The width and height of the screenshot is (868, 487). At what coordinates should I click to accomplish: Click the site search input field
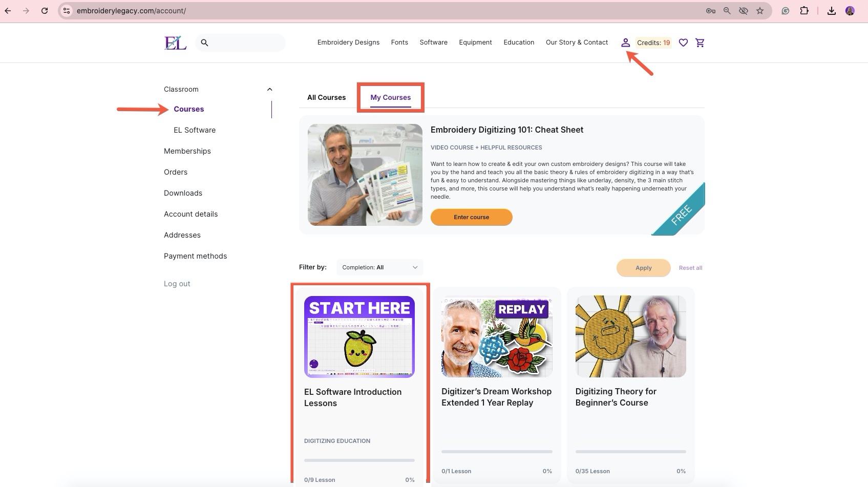(x=240, y=43)
